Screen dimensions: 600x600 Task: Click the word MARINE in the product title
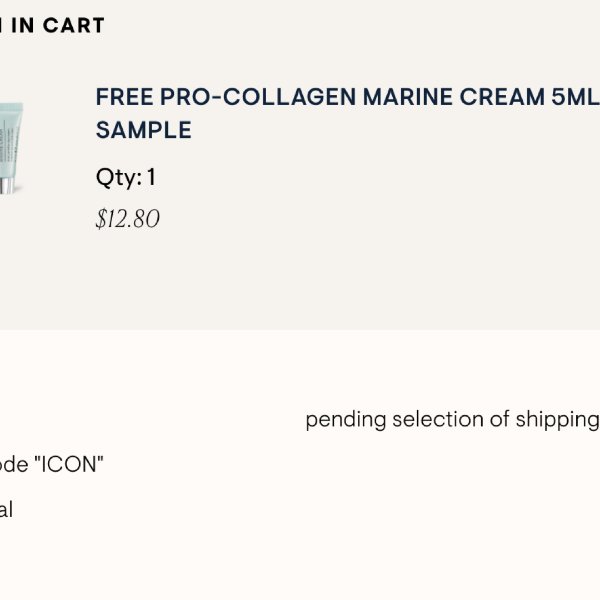click(408, 97)
